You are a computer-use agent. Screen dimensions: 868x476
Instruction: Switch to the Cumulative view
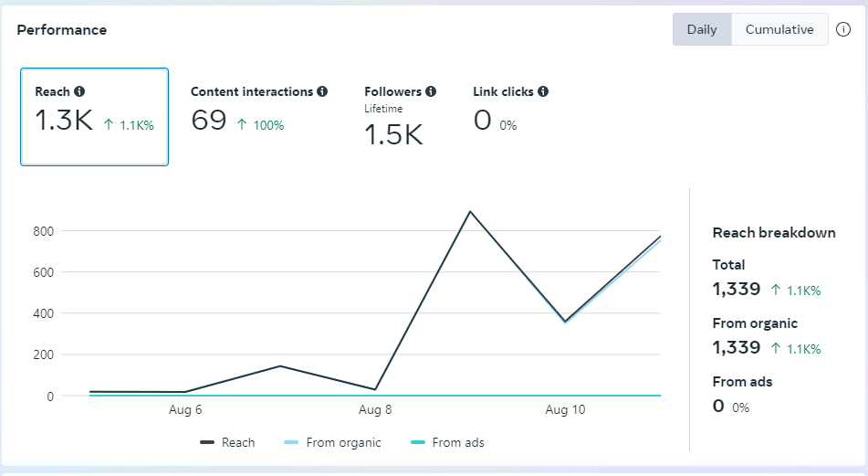(x=779, y=29)
